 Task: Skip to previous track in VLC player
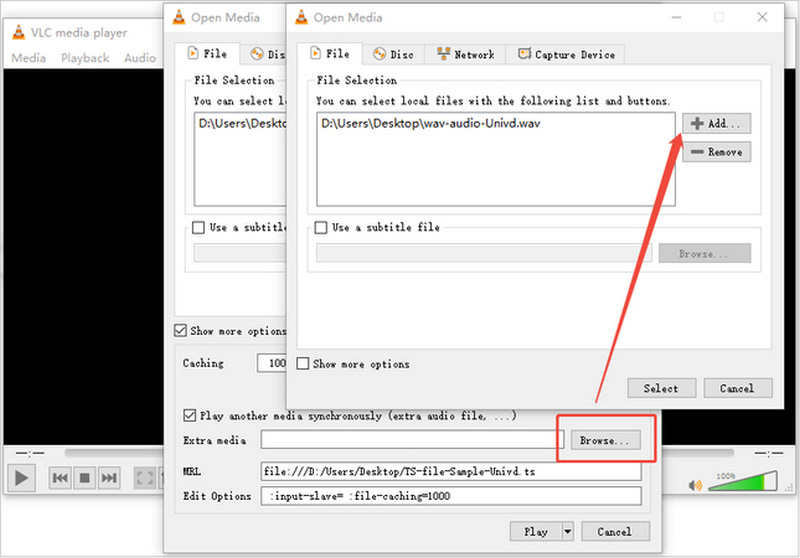60,478
